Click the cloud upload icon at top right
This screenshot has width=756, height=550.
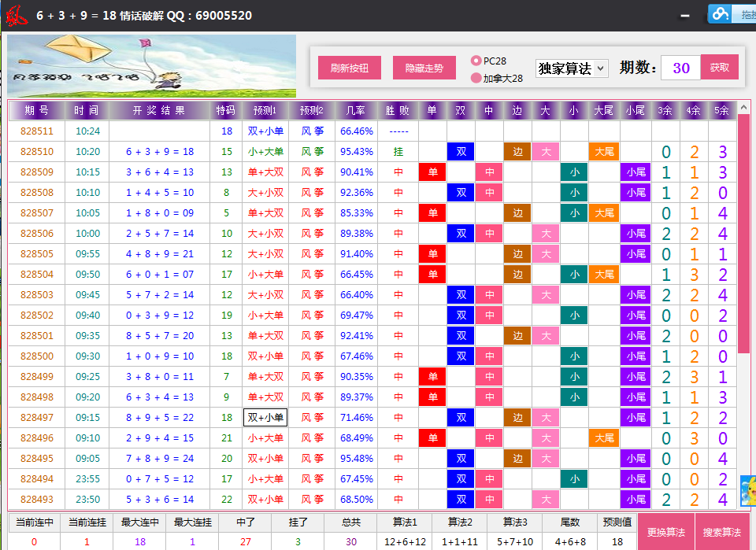point(720,13)
